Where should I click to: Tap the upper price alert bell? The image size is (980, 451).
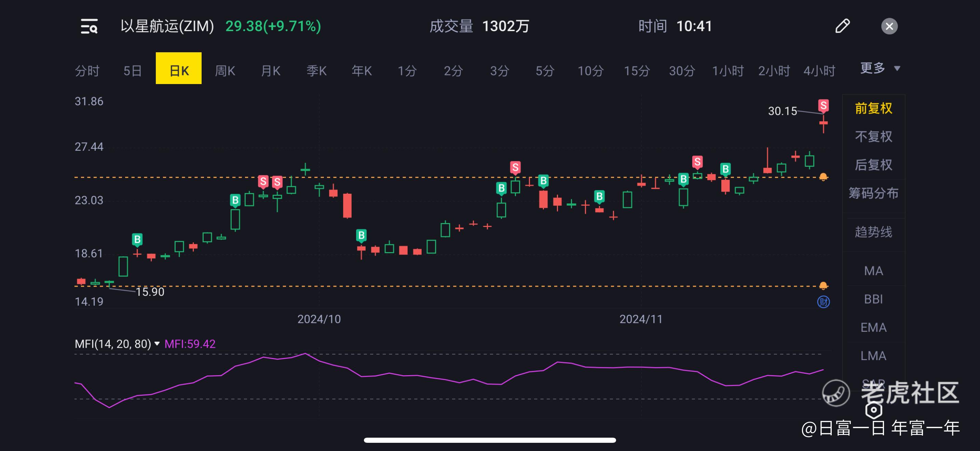[x=823, y=177]
